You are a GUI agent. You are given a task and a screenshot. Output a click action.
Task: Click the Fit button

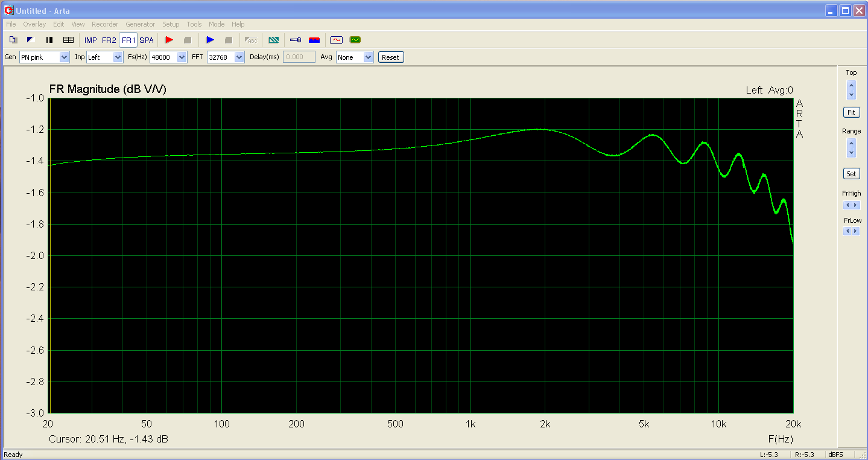851,112
